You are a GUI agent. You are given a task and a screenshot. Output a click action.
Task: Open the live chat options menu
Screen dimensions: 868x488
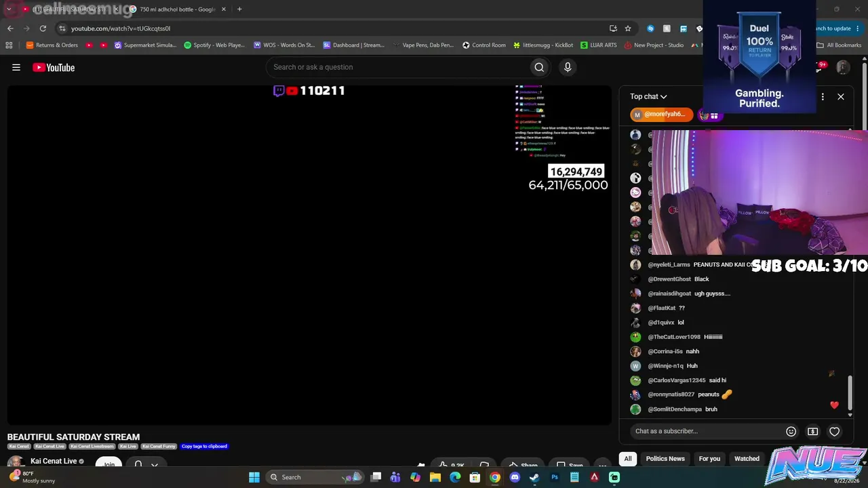pyautogui.click(x=823, y=97)
